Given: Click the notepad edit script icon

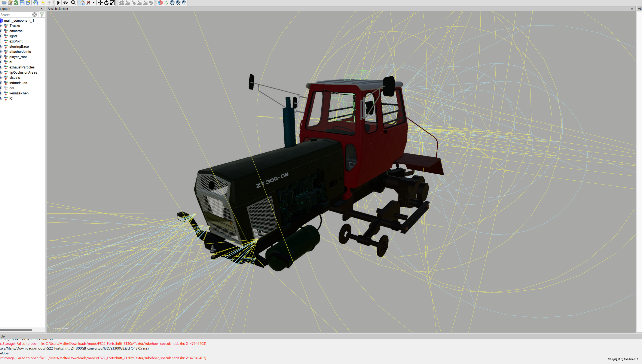Looking at the screenshot, I should 10,3.
